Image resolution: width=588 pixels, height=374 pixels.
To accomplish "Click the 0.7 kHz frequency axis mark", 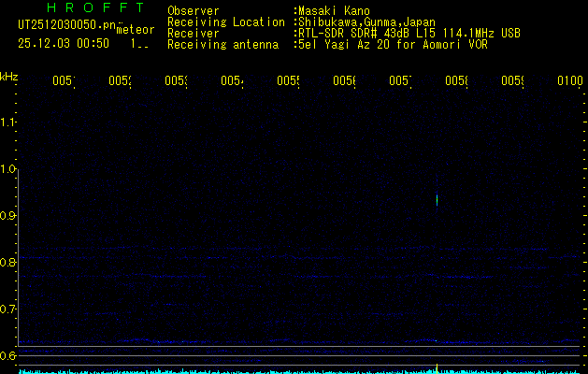I will 9,309.
